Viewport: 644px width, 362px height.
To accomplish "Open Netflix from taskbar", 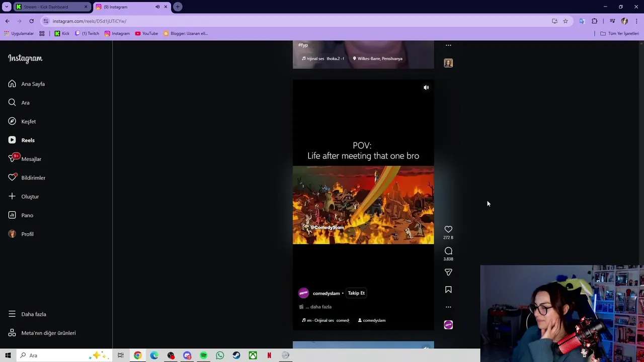I will coord(269,355).
